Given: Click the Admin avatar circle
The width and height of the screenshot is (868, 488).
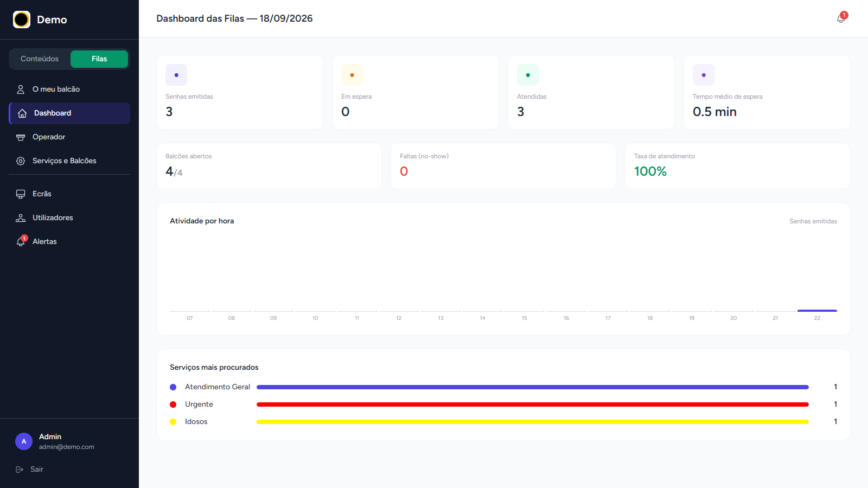Looking at the screenshot, I should point(24,441).
